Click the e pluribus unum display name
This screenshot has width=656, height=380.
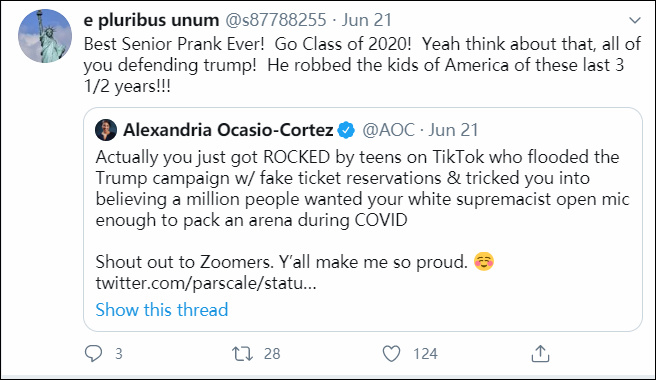(x=151, y=20)
